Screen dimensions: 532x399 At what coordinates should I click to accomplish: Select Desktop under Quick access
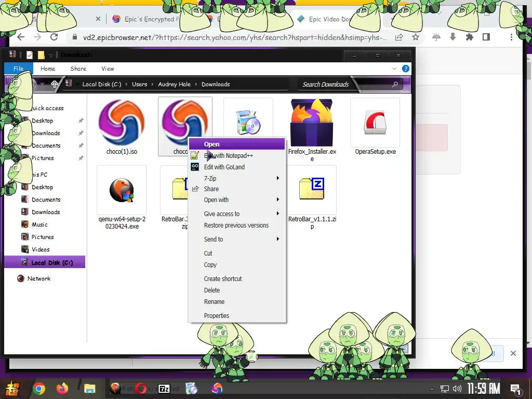click(43, 121)
